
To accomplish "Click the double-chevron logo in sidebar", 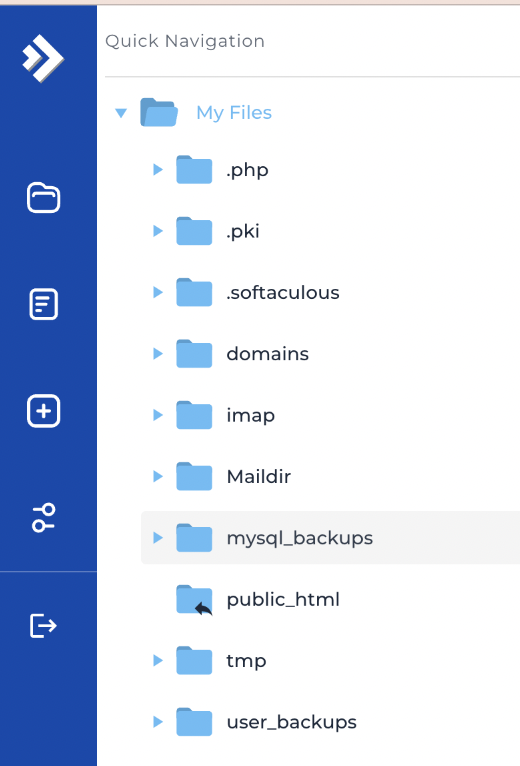I will tap(43, 58).
